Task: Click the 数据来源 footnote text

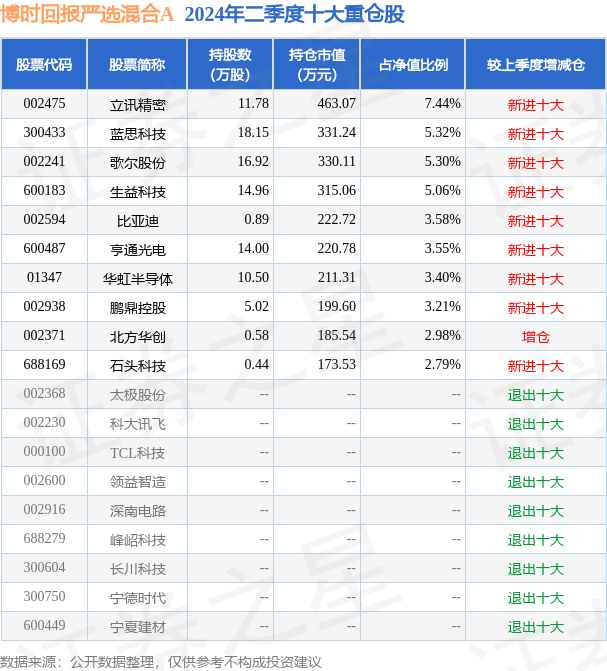Action: (x=161, y=662)
